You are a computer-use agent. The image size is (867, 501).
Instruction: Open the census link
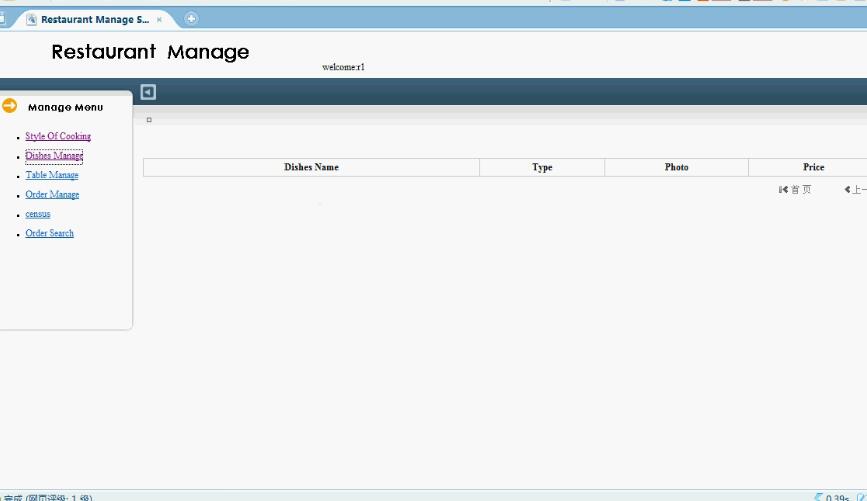click(38, 214)
